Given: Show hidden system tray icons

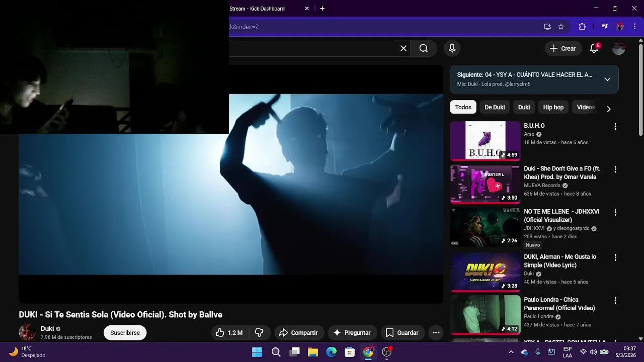Looking at the screenshot, I should [x=511, y=352].
